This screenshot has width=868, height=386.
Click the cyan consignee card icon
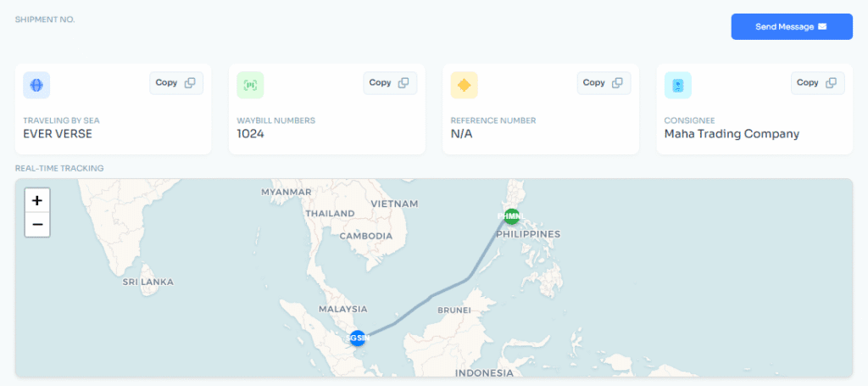(677, 85)
